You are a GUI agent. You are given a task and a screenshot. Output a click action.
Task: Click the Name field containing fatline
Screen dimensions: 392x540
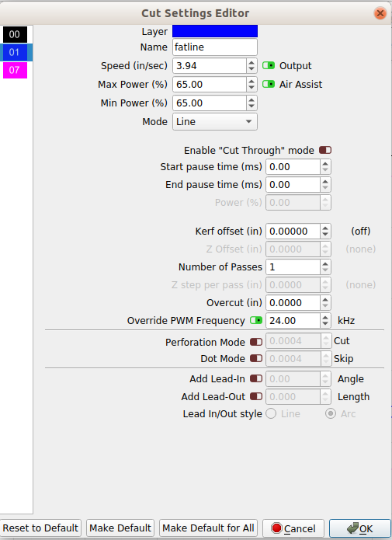tap(215, 47)
